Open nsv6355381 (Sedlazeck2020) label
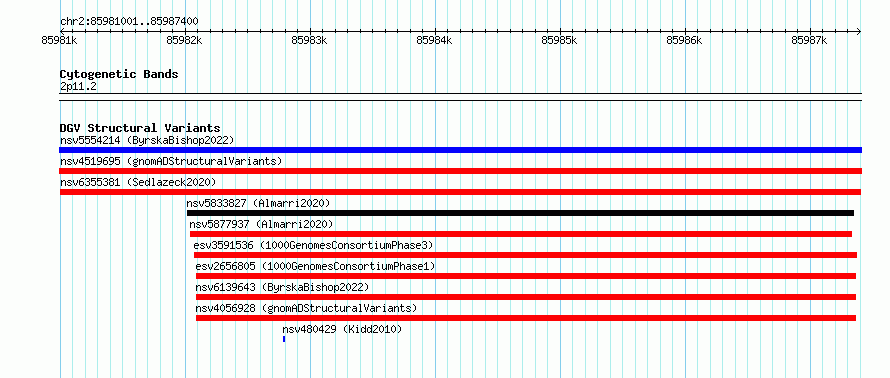 pyautogui.click(x=138, y=182)
